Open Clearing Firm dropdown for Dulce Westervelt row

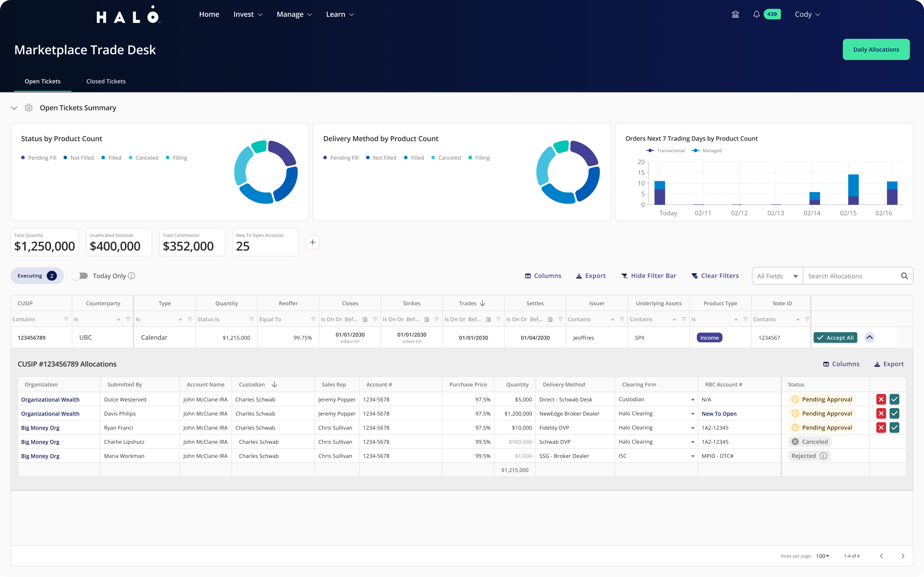(x=692, y=400)
